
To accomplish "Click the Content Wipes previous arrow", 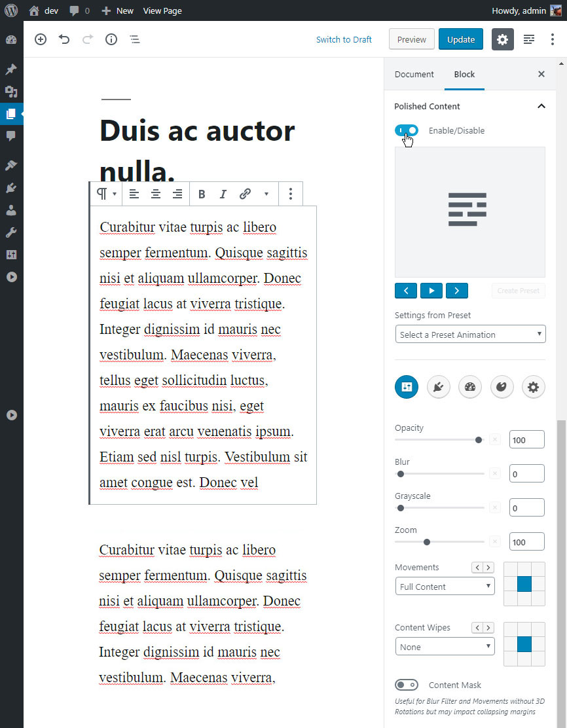I will click(x=477, y=628).
